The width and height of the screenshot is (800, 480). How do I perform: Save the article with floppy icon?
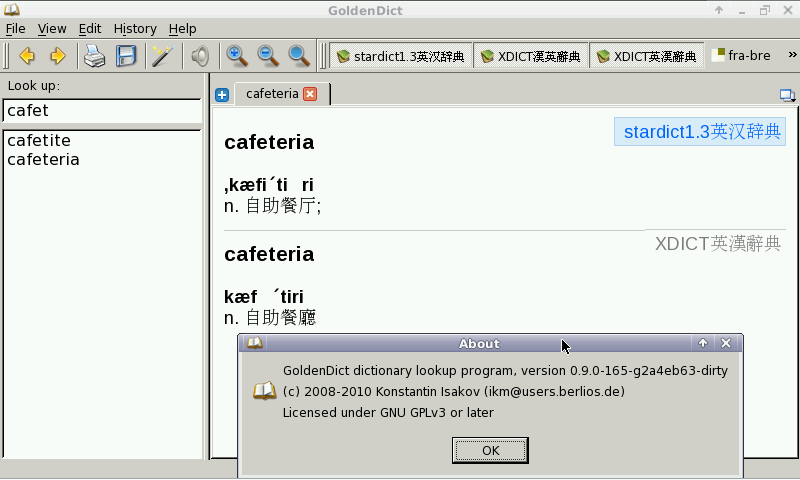(125, 56)
